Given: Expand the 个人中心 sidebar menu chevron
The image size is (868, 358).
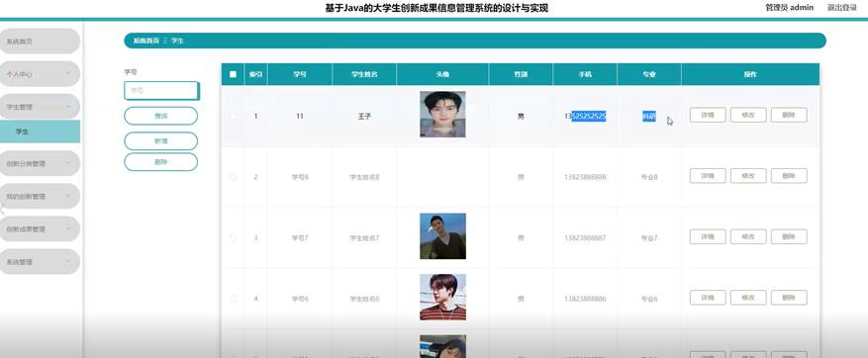Looking at the screenshot, I should 68,73.
